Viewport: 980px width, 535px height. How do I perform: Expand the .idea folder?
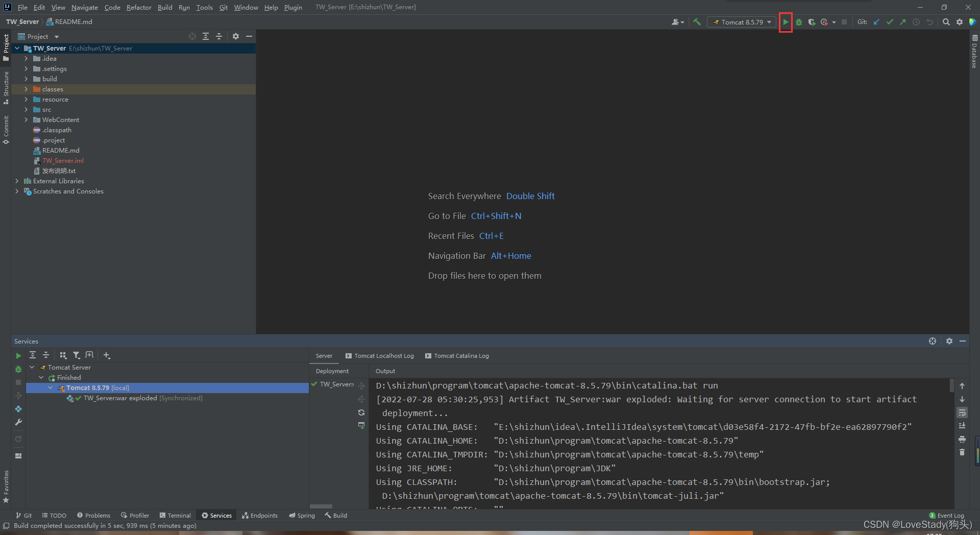(x=26, y=59)
